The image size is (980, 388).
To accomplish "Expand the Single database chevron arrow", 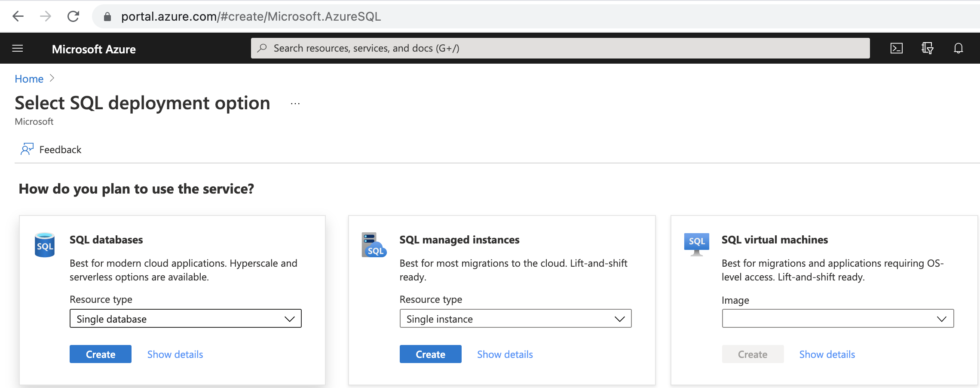I will tap(290, 319).
